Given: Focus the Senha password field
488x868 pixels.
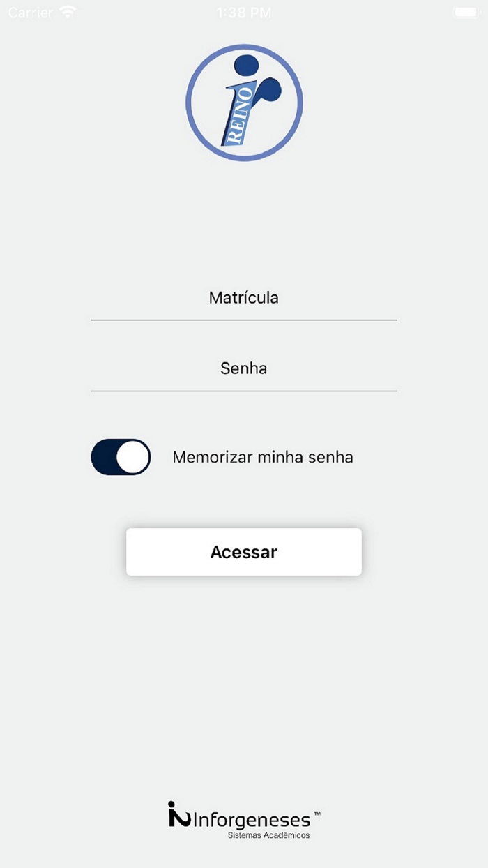Looking at the screenshot, I should (x=244, y=368).
